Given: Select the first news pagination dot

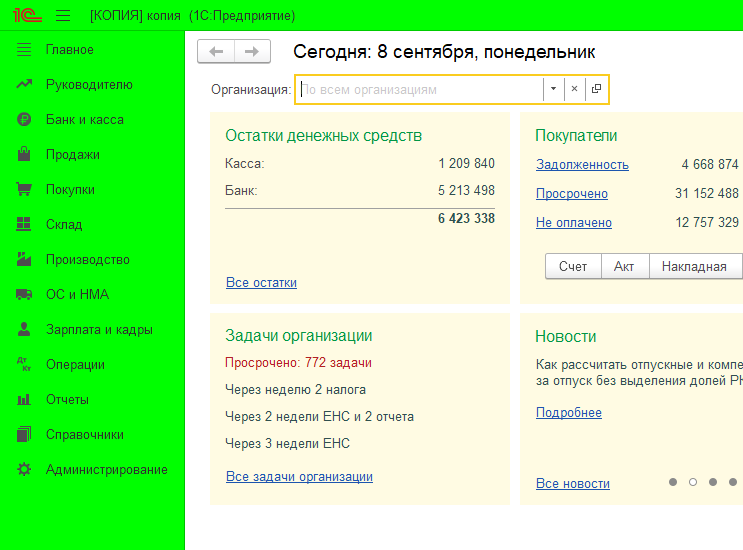Looking at the screenshot, I should [x=673, y=482].
